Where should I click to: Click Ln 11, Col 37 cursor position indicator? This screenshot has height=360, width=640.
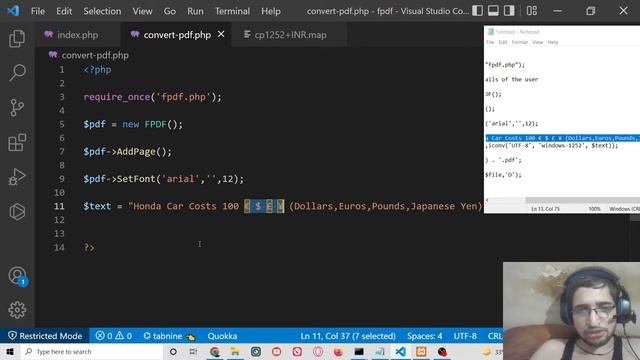pos(348,336)
